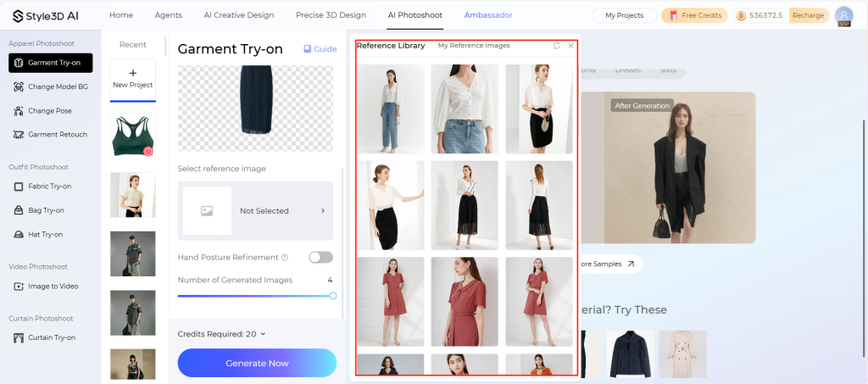
Task: Refresh the Reference Library panel
Action: pyautogui.click(x=557, y=46)
